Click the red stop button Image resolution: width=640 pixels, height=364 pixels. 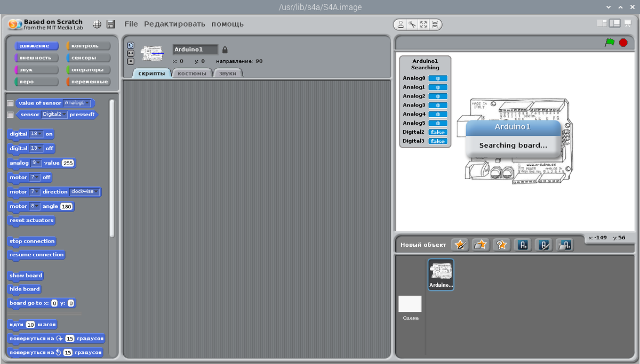pos(623,42)
